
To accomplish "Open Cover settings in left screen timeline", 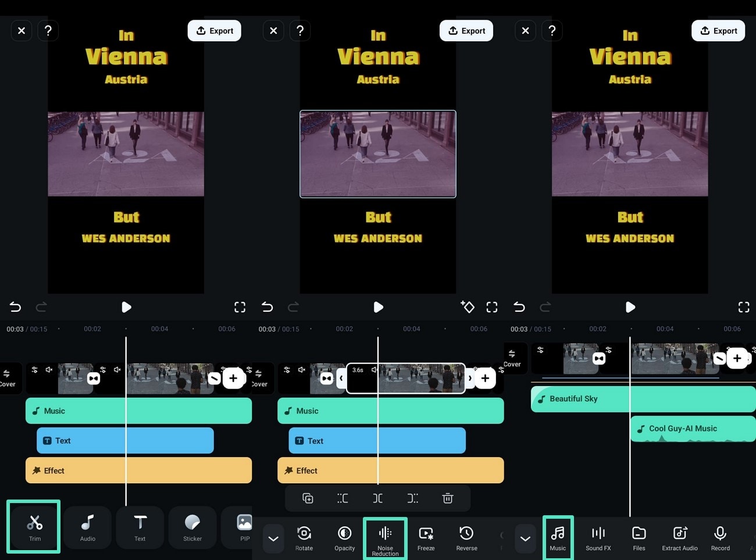I will click(x=8, y=379).
